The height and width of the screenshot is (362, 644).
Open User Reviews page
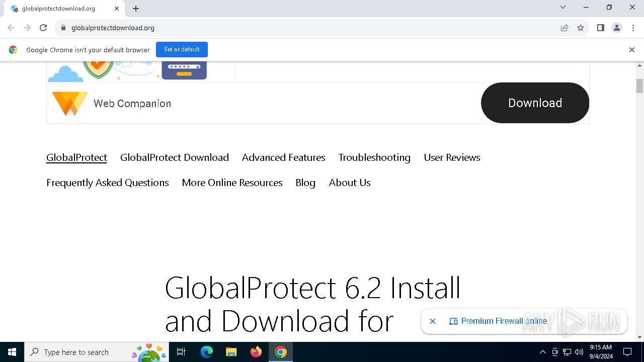452,157
